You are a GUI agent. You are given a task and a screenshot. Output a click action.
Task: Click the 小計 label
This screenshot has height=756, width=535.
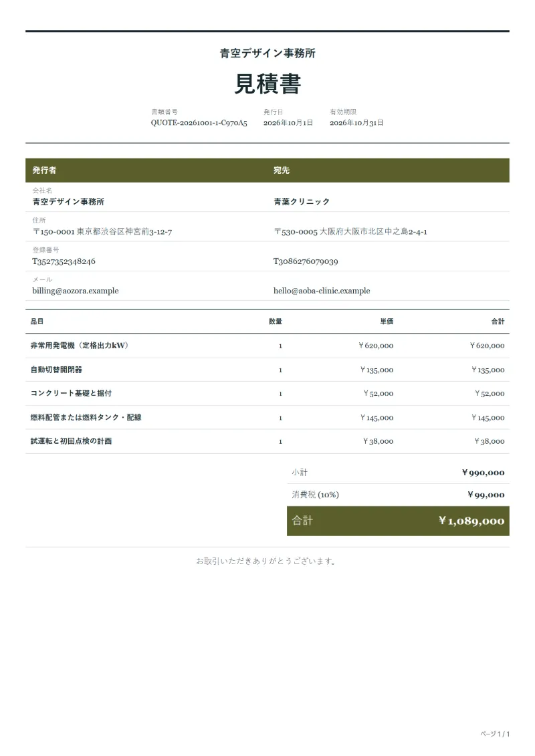(300, 473)
